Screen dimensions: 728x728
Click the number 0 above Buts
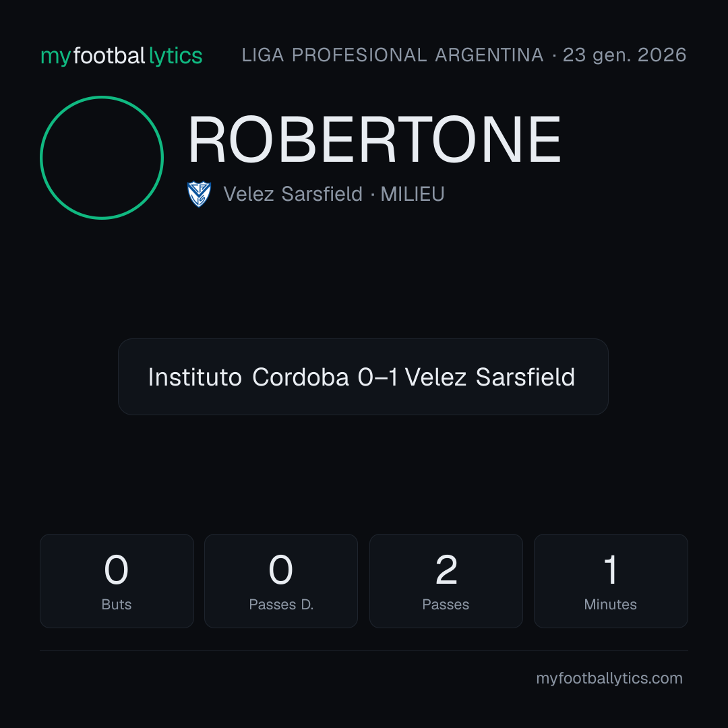point(116,570)
